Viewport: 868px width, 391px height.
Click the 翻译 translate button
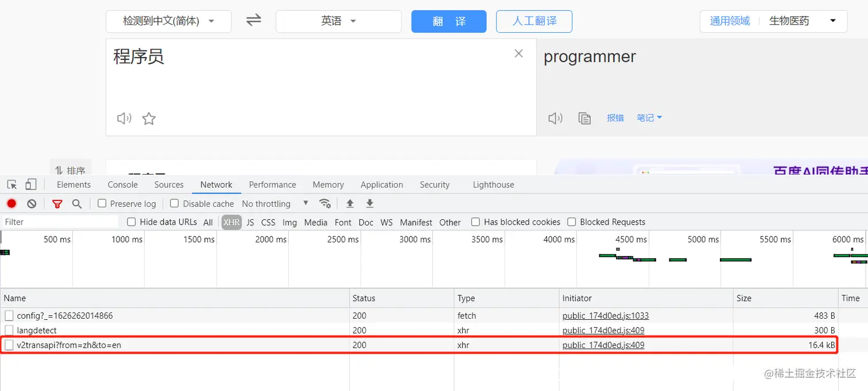[449, 21]
